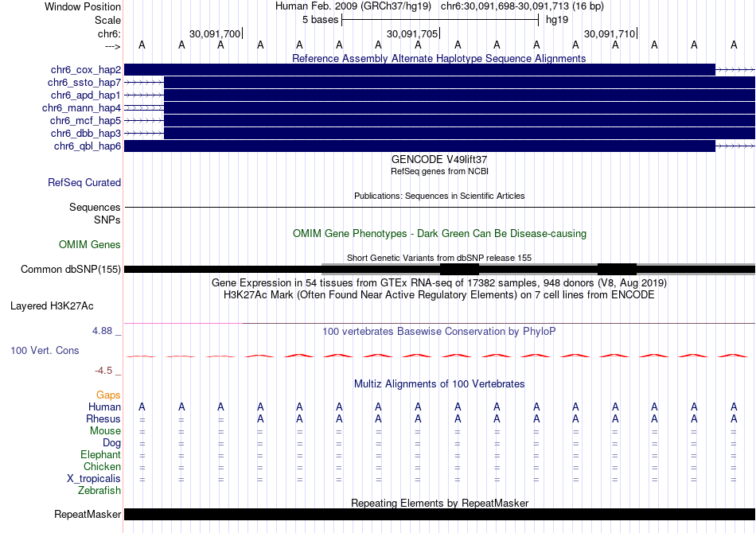
Task: Open the chr6_ssto_hap7 haplotype track label
Action: (84, 83)
